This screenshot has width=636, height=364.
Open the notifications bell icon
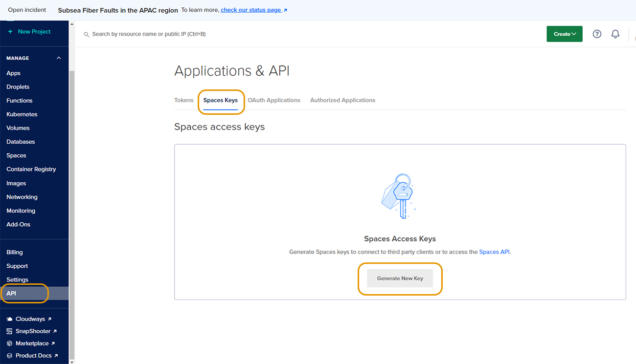coord(615,34)
